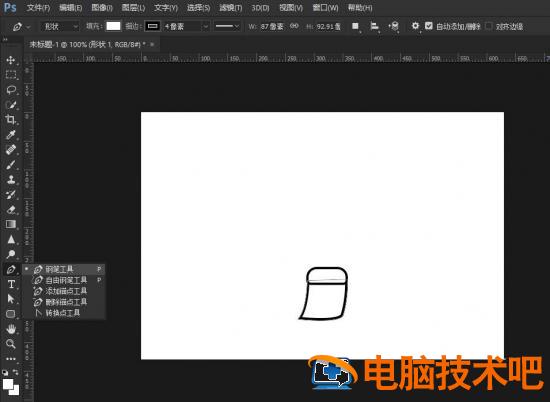Viewport: 550px width, 402px height.
Task: Select the Eraser tool
Action: [x=11, y=210]
